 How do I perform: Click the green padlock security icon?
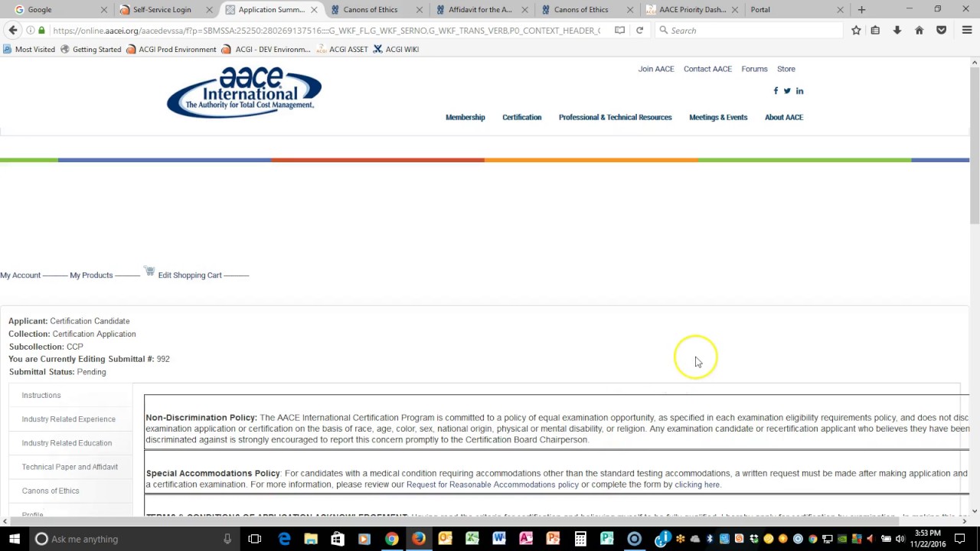[41, 30]
